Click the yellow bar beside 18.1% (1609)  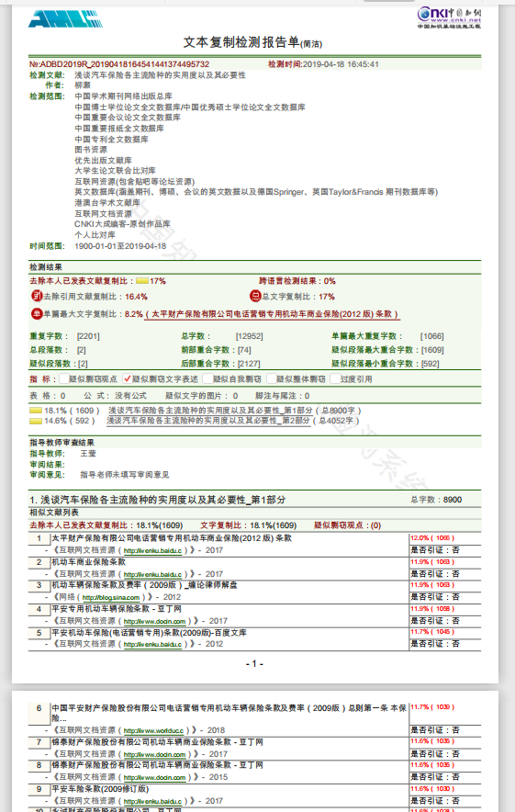[x=36, y=411]
